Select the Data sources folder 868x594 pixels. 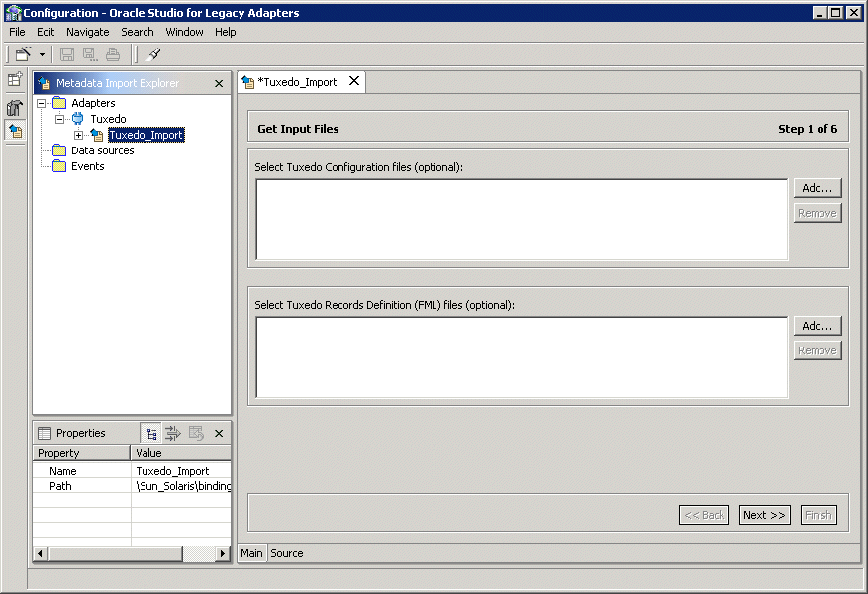click(102, 150)
